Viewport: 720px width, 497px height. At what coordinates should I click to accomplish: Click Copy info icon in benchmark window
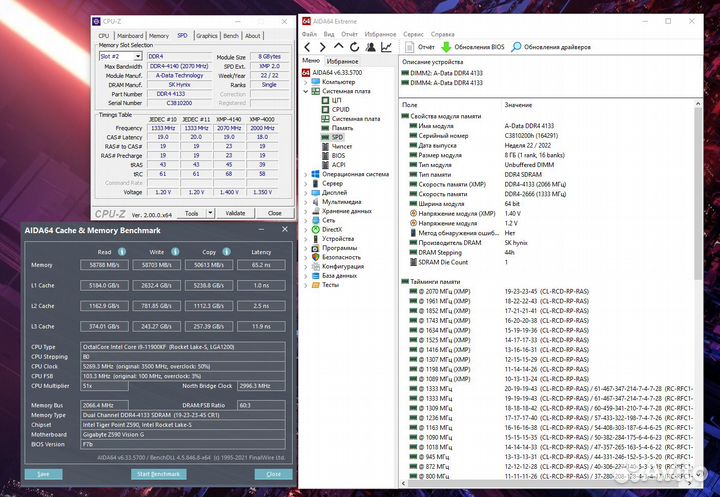(227, 252)
